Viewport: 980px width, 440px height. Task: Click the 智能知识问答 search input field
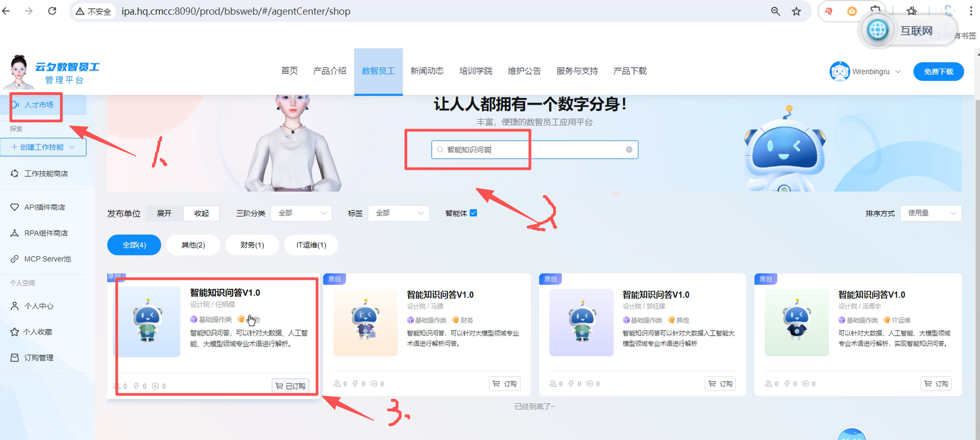[x=535, y=150]
